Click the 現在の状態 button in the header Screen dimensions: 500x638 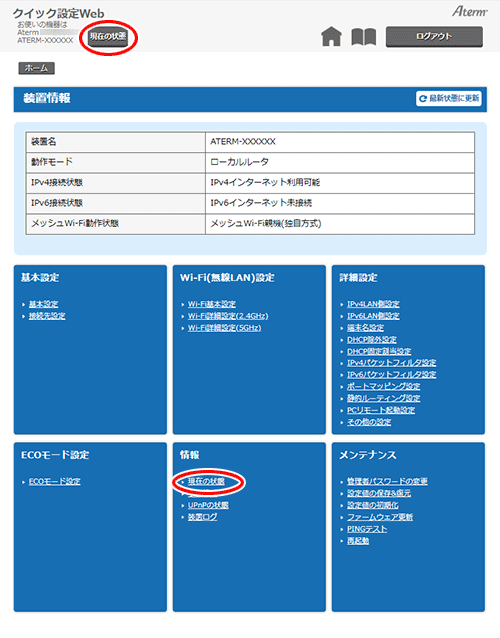108,37
